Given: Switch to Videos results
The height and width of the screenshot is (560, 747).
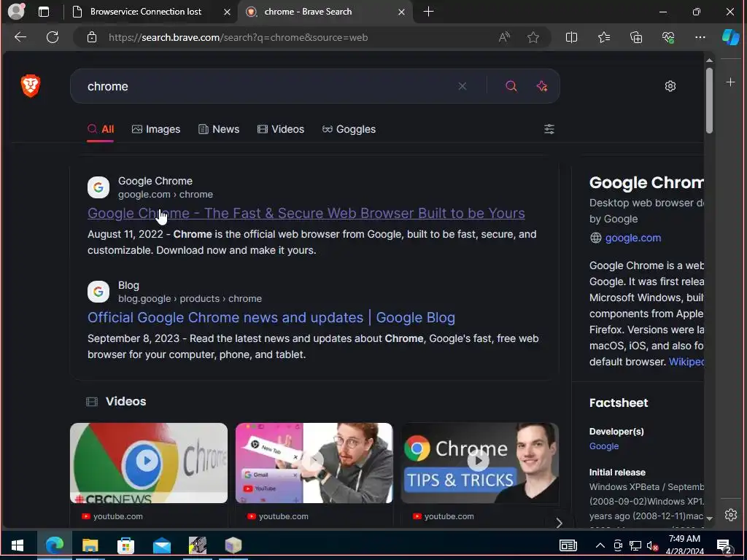Looking at the screenshot, I should click(x=281, y=129).
